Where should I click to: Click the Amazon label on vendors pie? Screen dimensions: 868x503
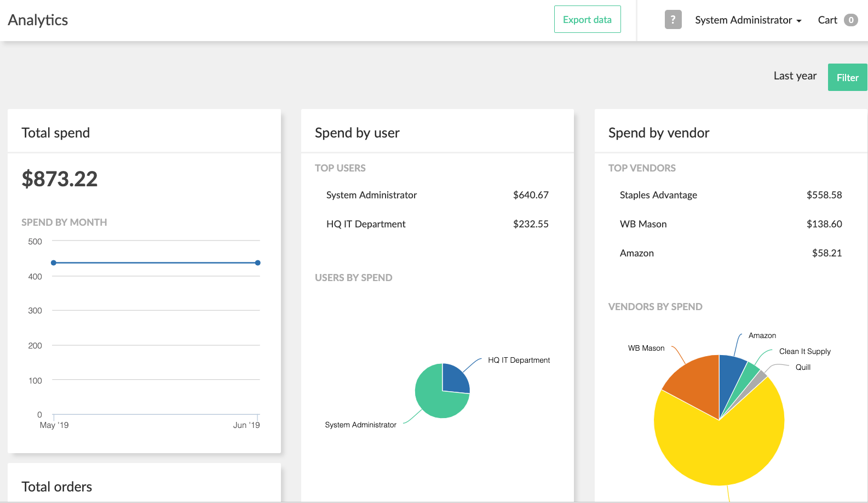pyautogui.click(x=762, y=335)
